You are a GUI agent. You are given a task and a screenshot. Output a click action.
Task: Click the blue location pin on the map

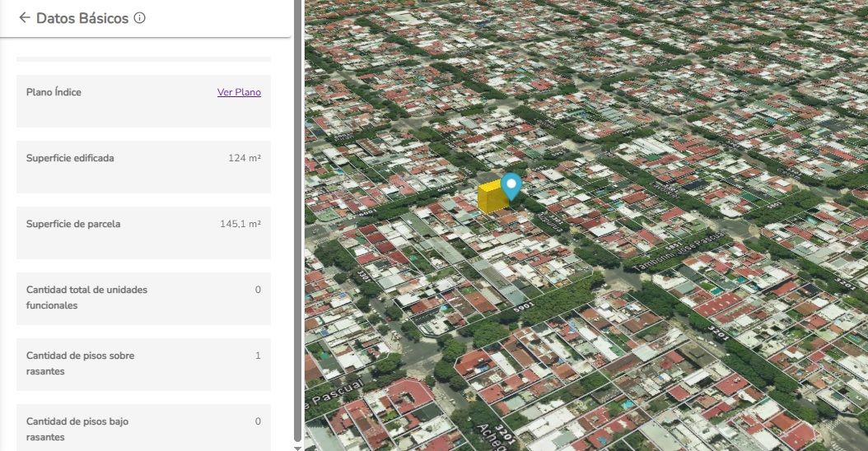(511, 187)
